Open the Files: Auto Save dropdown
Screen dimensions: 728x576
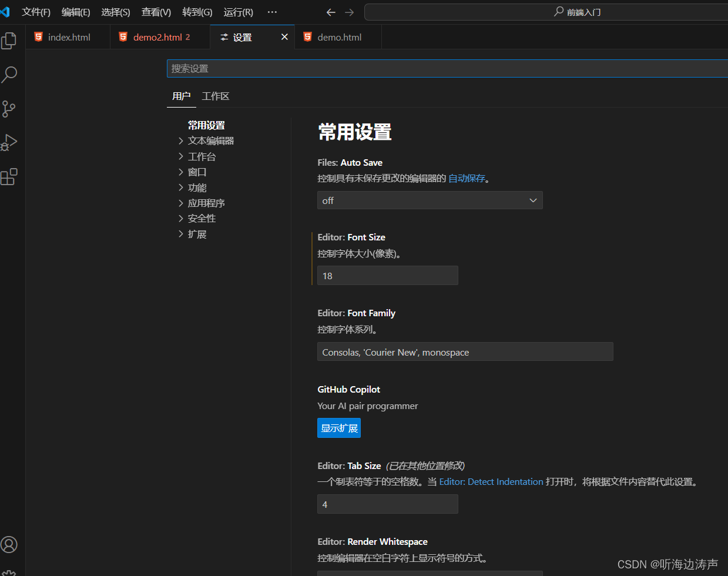tap(430, 200)
